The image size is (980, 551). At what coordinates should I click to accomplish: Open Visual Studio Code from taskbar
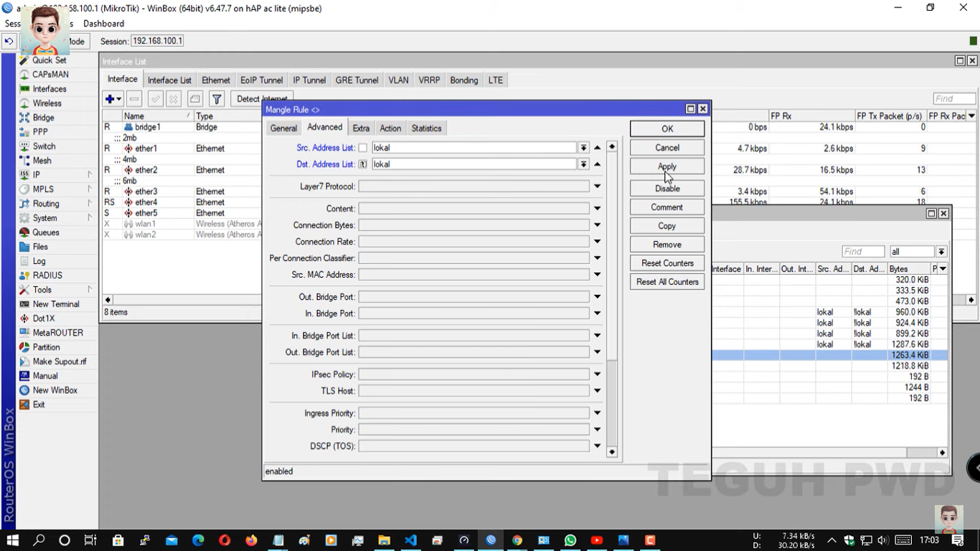(x=410, y=540)
